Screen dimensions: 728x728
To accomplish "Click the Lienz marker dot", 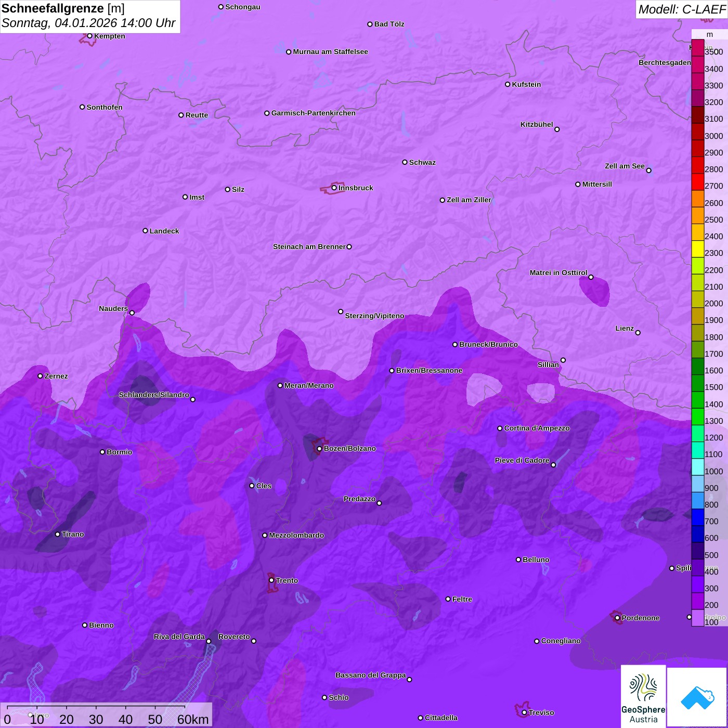I will [638, 333].
